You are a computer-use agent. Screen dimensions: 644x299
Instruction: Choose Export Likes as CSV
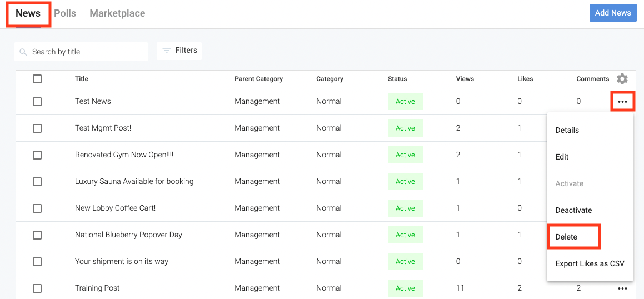tap(590, 263)
